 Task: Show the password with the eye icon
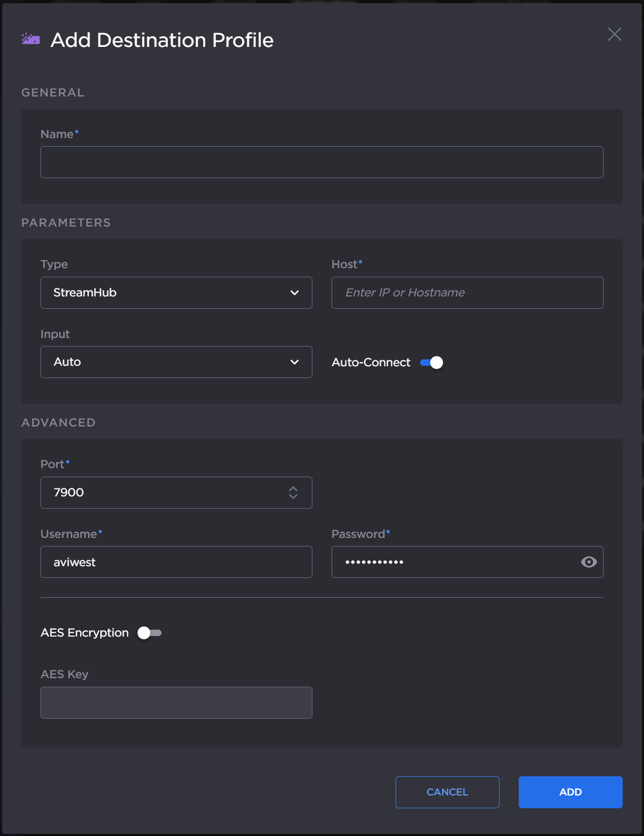[589, 562]
